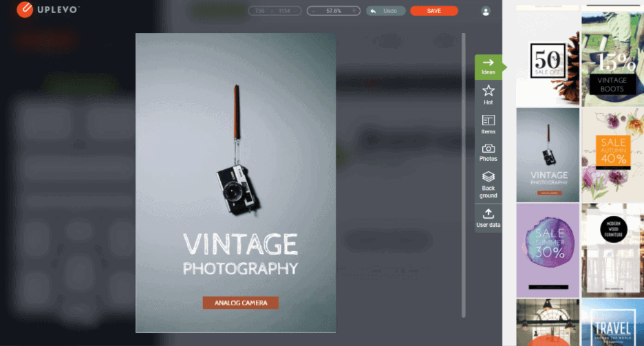The width and height of the screenshot is (644, 346).
Task: Choose the 50% Sale Off template
Action: pos(548,60)
